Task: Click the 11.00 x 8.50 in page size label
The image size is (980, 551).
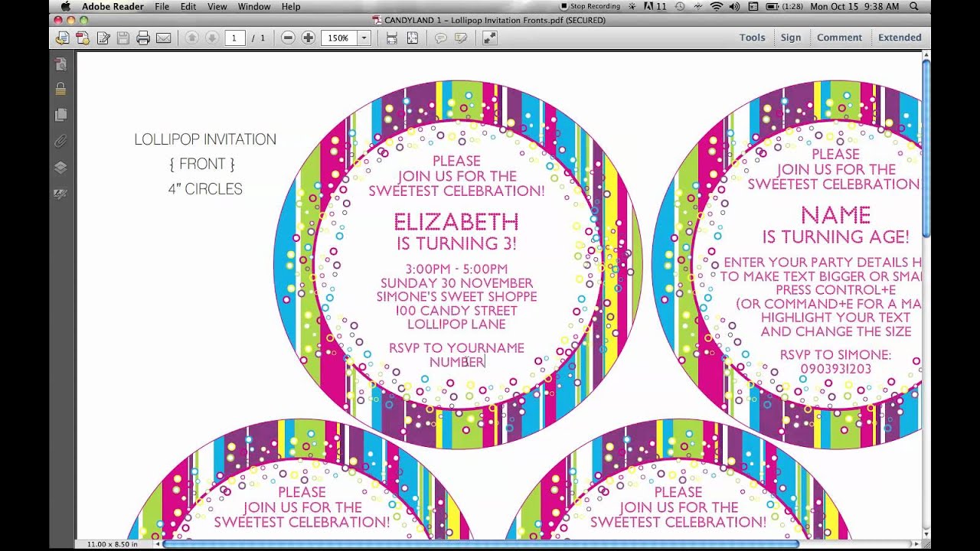Action: [113, 544]
